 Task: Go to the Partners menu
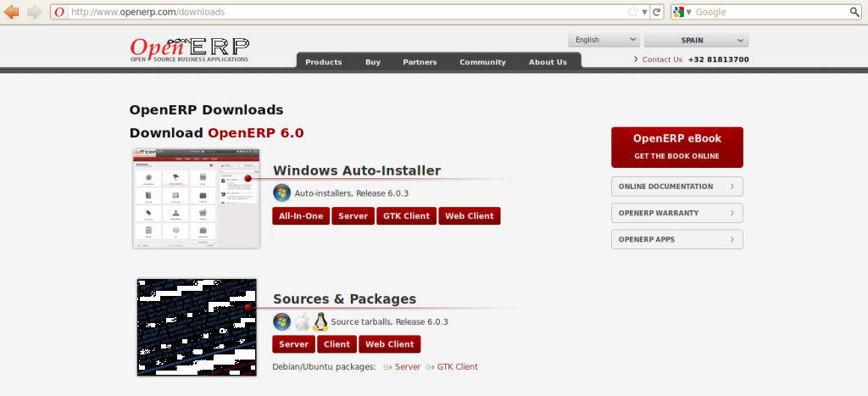(420, 62)
